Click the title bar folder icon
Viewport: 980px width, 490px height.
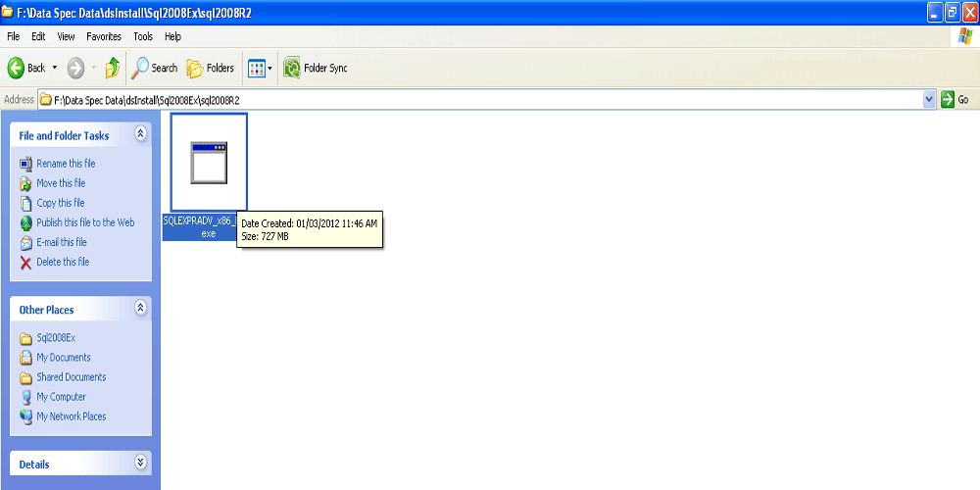(x=7, y=13)
